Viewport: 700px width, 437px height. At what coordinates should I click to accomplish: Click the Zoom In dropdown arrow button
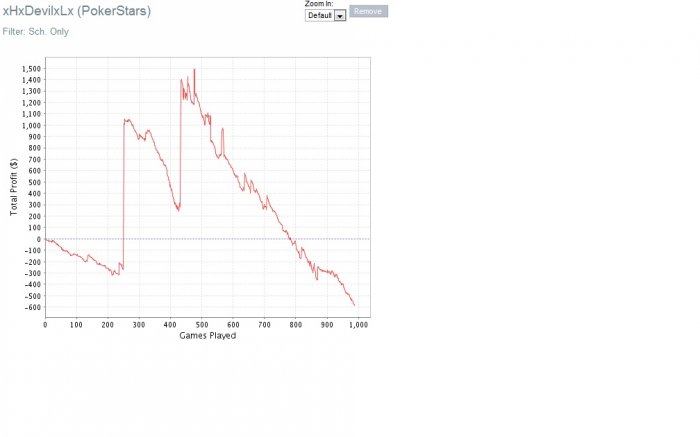click(x=340, y=16)
